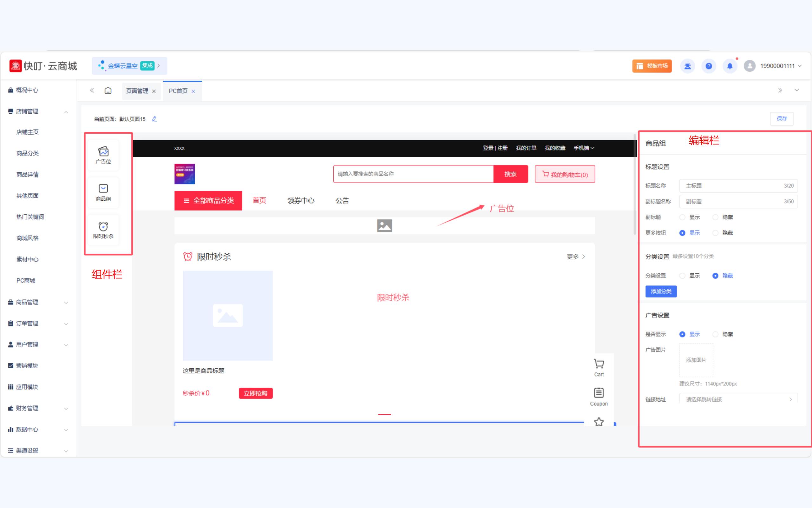Click the store logo image in preview
The width and height of the screenshot is (812, 508).
click(x=185, y=174)
